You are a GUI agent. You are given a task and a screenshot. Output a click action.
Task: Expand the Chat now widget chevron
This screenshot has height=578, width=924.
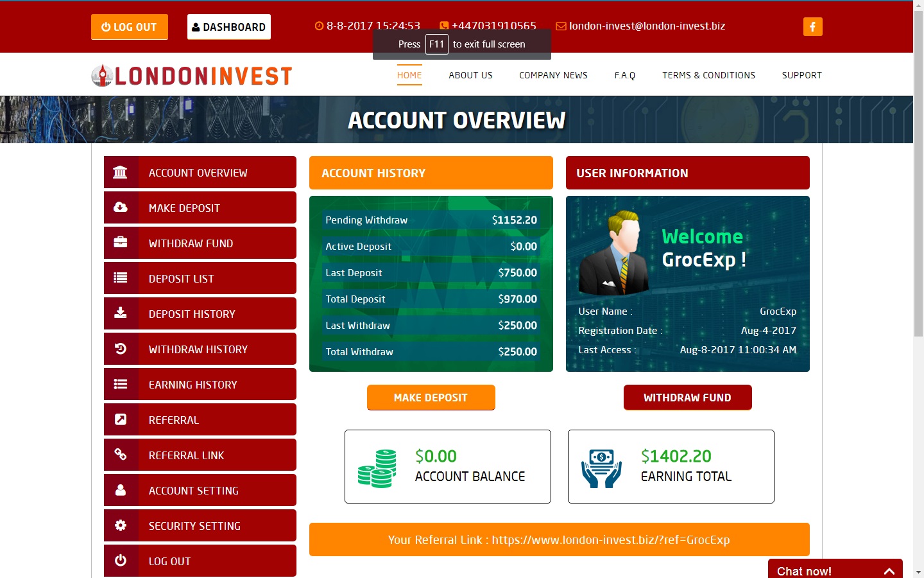(889, 571)
